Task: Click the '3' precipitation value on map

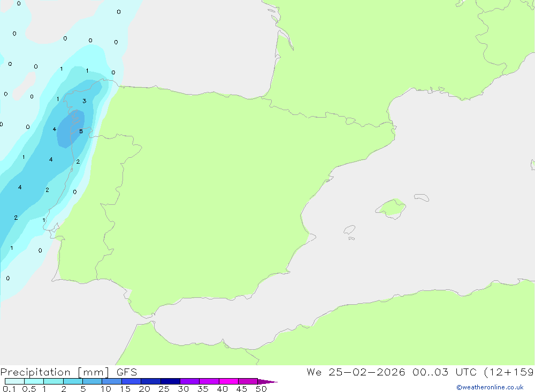Action: tap(85, 101)
